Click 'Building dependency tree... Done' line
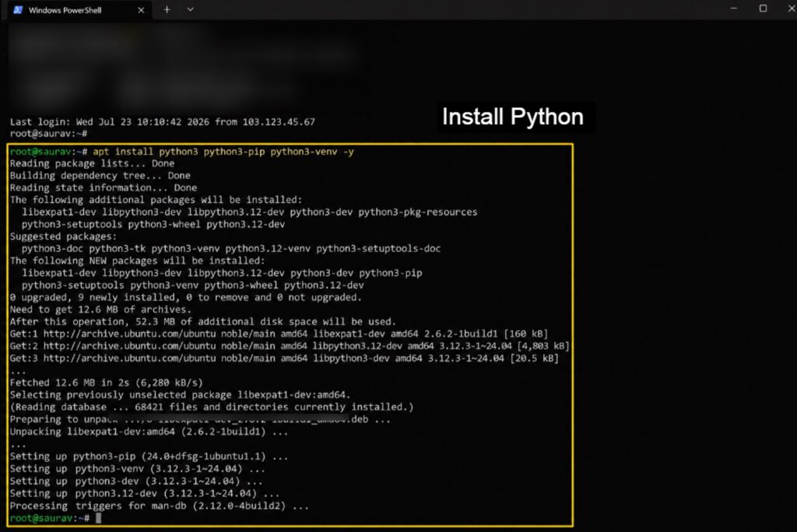This screenshot has width=797, height=532. [100, 176]
